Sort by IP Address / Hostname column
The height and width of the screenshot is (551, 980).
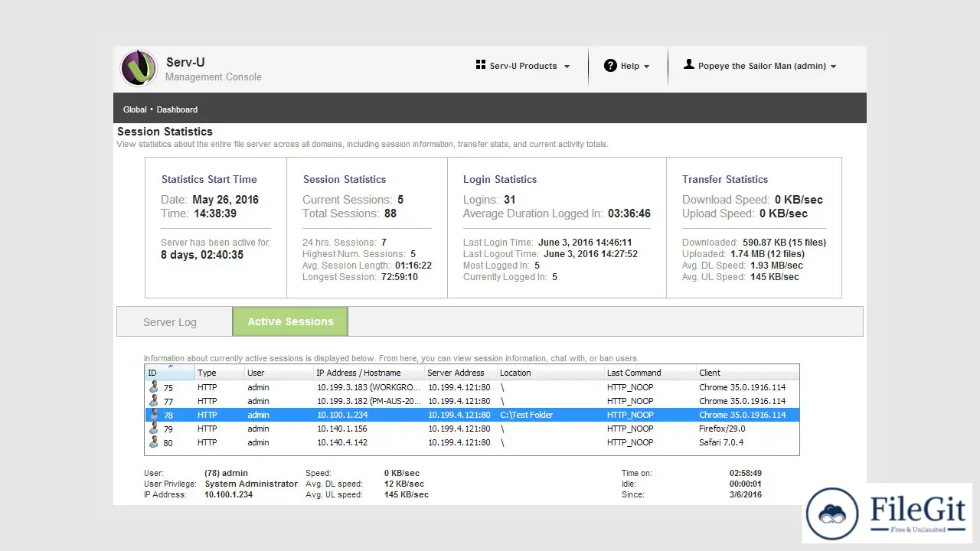(x=368, y=373)
